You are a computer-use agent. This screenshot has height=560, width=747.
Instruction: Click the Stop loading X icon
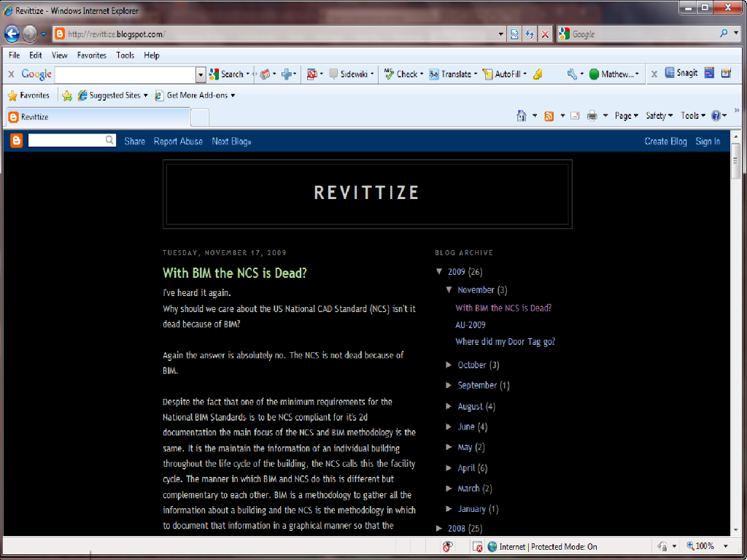pos(545,34)
